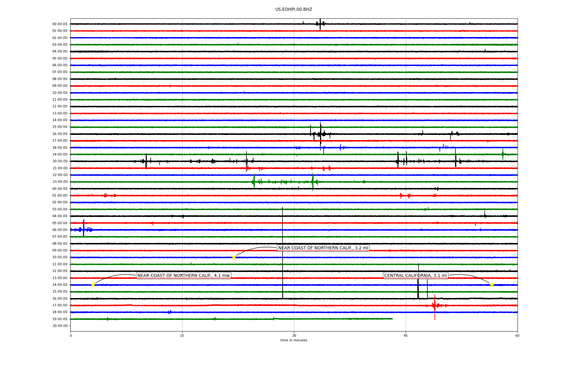Click the yellow star at start of 14:00:00 trace
This screenshot has height=368, width=588.
[93, 285]
